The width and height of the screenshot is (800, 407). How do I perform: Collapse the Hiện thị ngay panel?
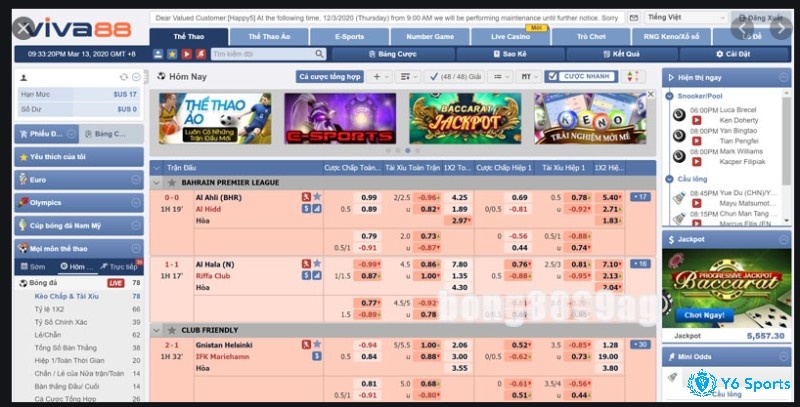pyautogui.click(x=783, y=78)
